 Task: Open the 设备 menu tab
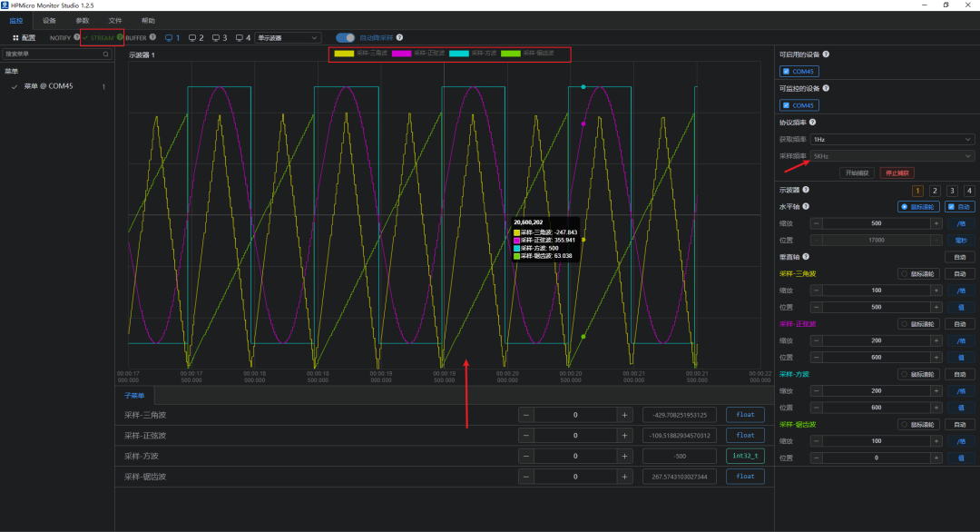point(49,20)
